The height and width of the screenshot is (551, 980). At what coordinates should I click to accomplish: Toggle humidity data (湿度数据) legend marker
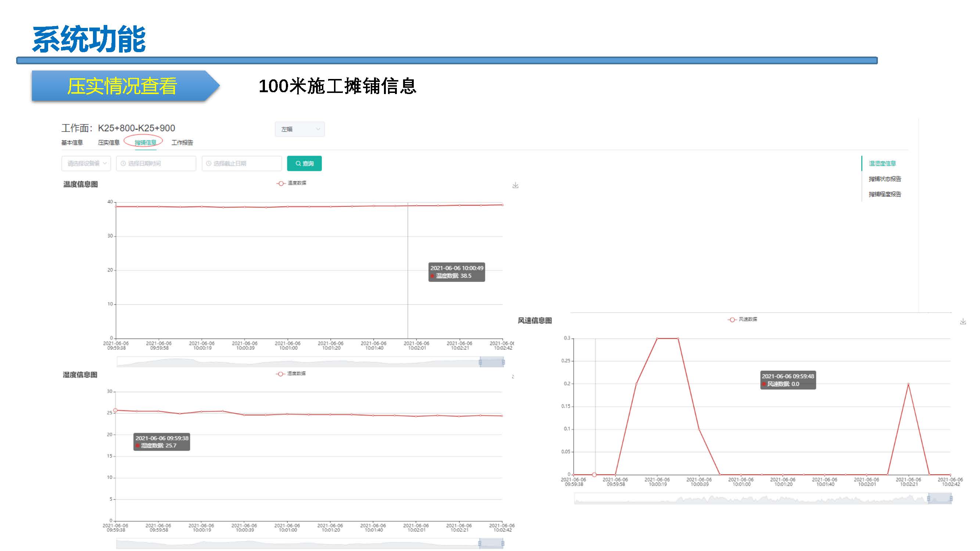coord(280,374)
